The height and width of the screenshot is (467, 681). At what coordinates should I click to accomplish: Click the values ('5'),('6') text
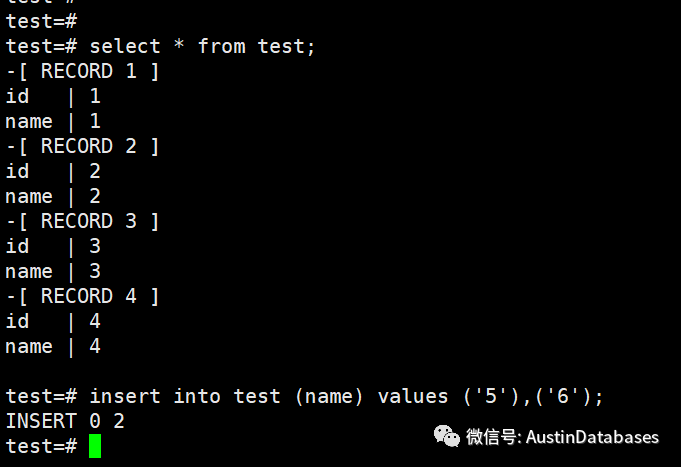490,396
